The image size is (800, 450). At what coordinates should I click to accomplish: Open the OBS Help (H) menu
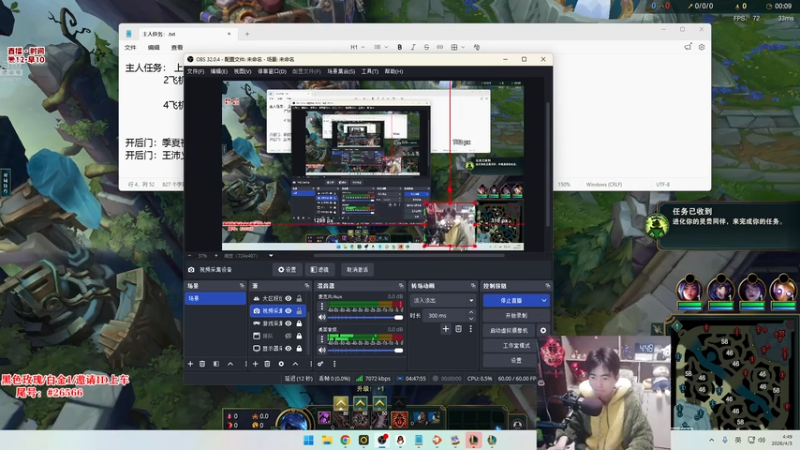(394, 71)
